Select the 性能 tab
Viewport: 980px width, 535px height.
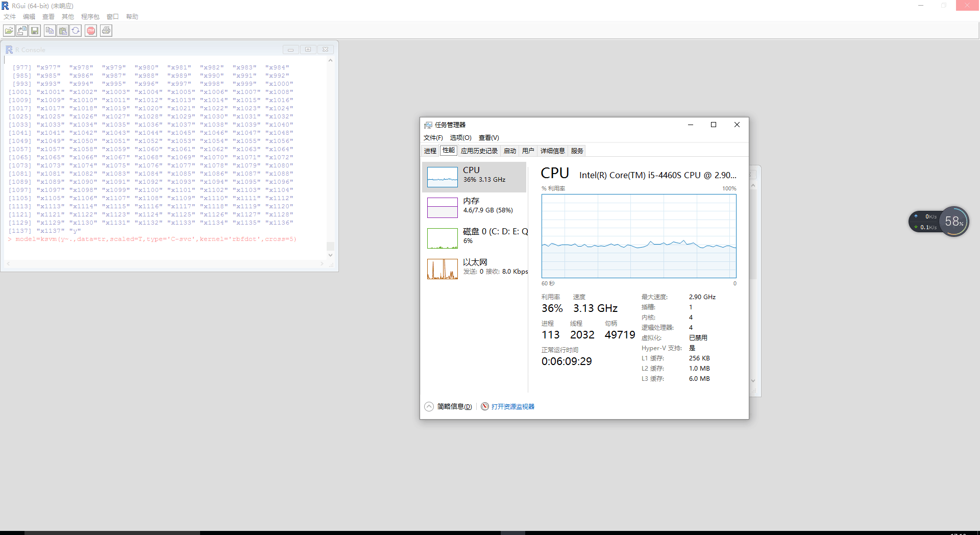click(x=449, y=151)
